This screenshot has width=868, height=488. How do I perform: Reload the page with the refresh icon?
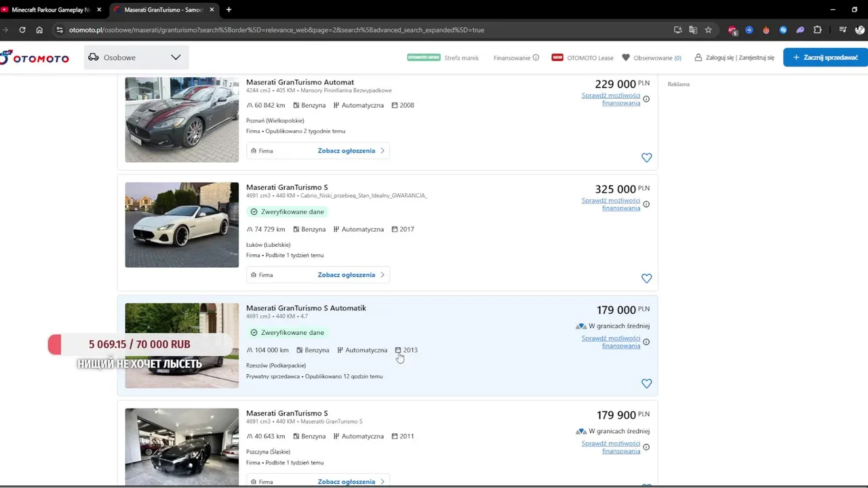tap(22, 30)
